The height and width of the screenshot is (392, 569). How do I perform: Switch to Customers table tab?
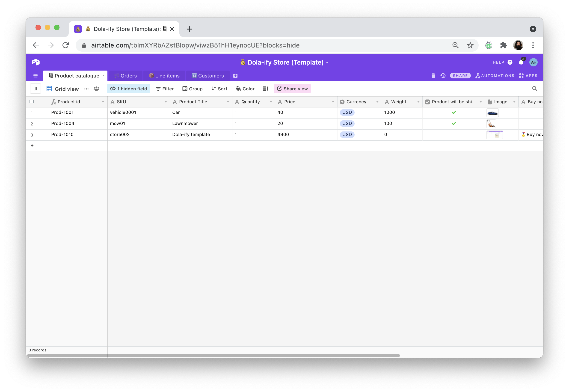point(208,76)
